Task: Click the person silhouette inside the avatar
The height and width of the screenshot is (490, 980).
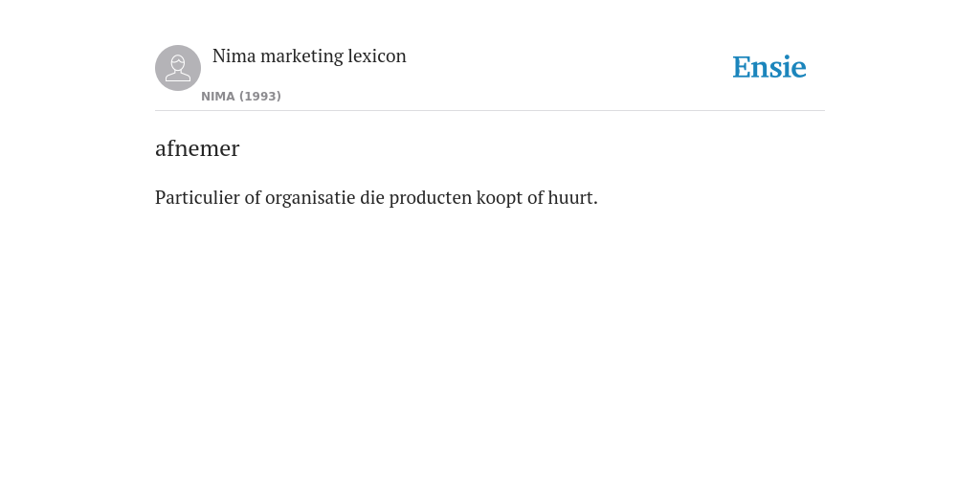Action: tap(178, 68)
